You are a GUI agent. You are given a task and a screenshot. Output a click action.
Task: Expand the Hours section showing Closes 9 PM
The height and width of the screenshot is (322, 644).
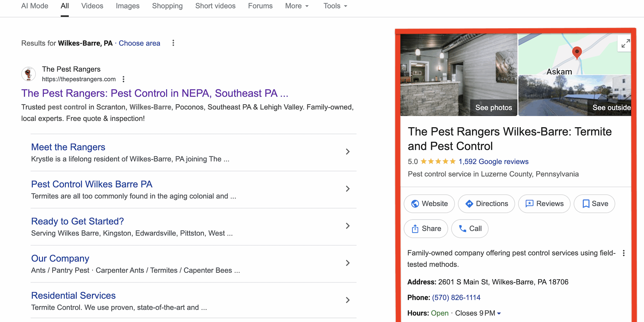tap(500, 313)
